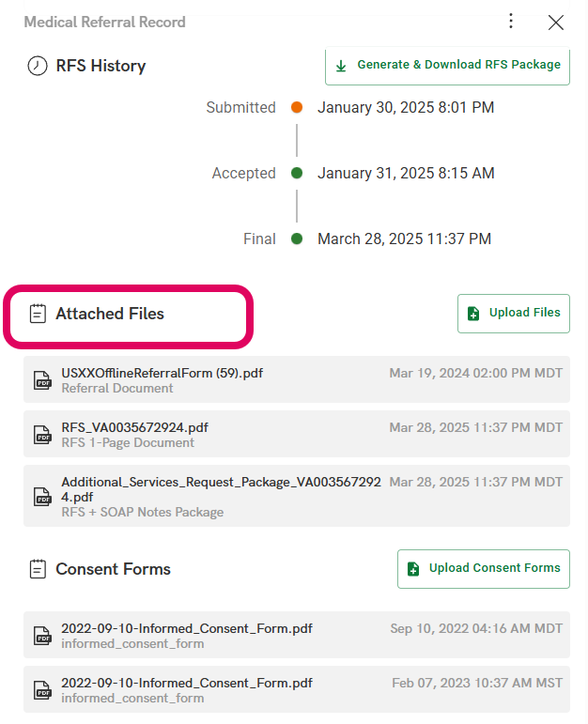This screenshot has height=724, width=588.
Task: Click the Attached Files clipboard icon
Action: (x=38, y=314)
